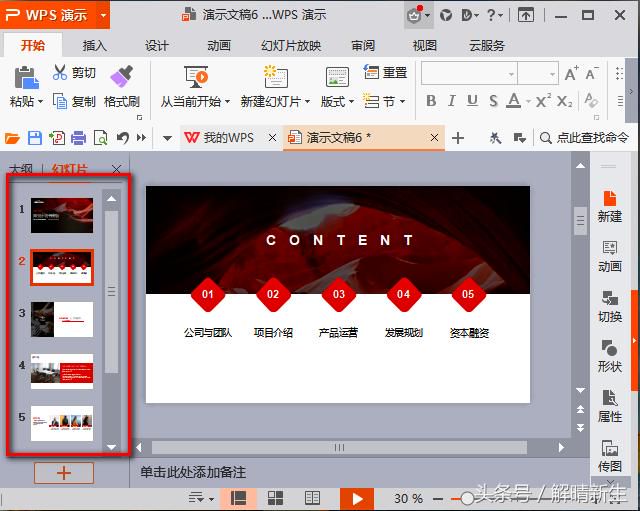This screenshot has width=640, height=511.
Task: Open the 插入 ribbon tab
Action: pos(95,45)
